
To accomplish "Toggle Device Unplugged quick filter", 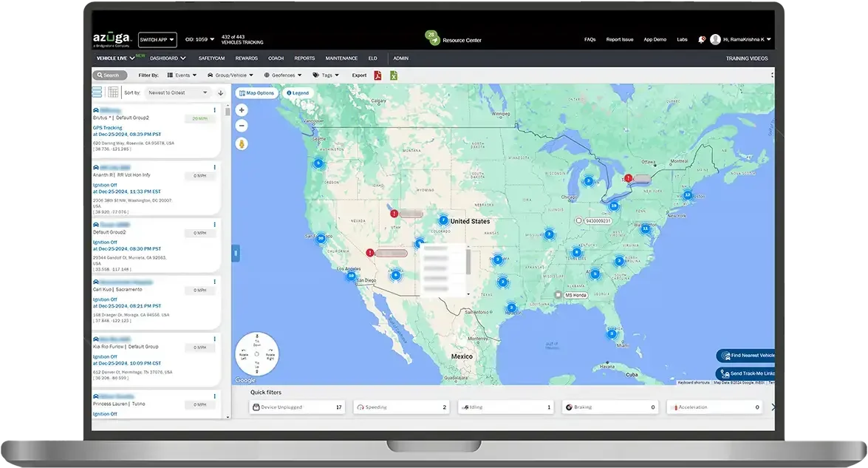I will [x=297, y=407].
